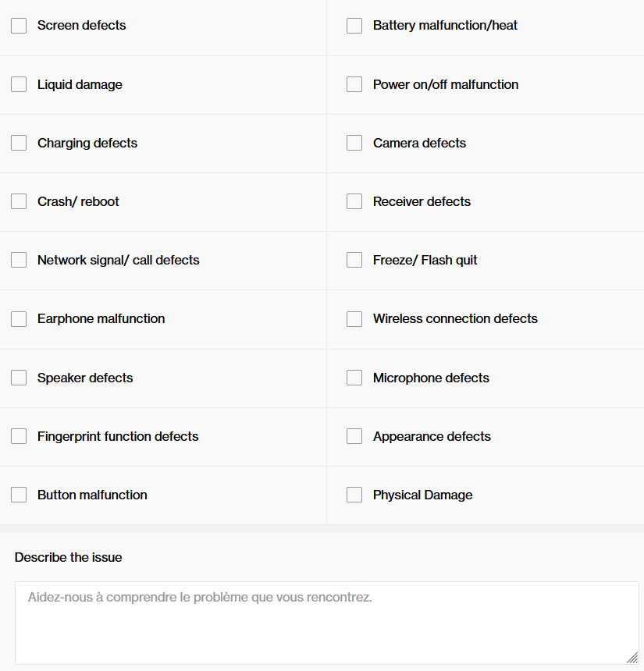Tick the Liquid damage option
Viewport: 644px width, 671px height.
19,84
